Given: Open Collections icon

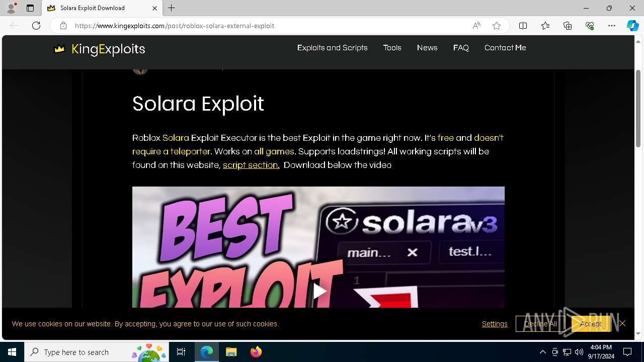Looking at the screenshot, I should tap(568, 26).
